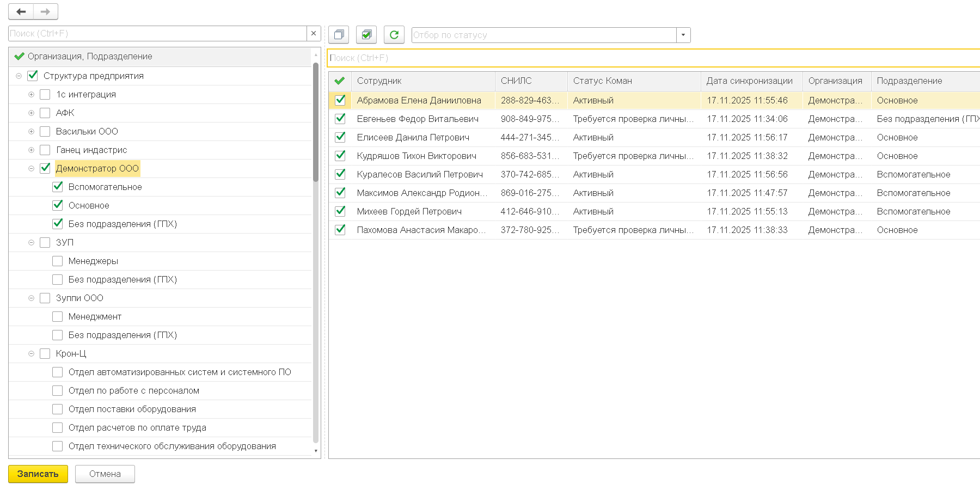Click the forward navigation arrow
Viewport: 980px width, 490px height.
click(46, 11)
